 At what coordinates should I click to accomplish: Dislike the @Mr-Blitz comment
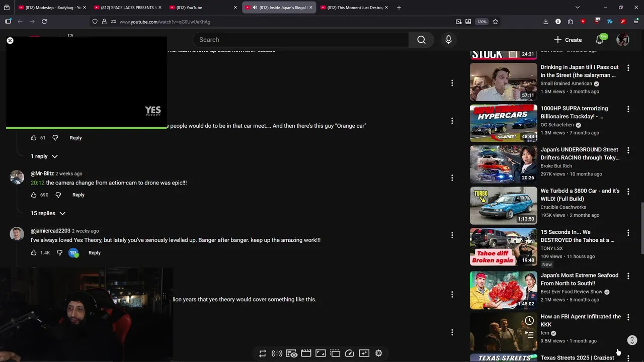click(x=58, y=195)
